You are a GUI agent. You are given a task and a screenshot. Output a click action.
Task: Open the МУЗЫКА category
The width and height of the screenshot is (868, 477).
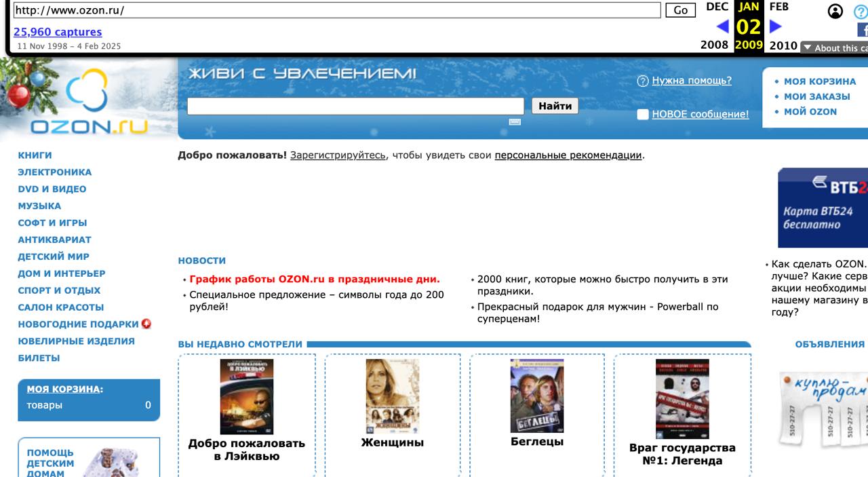pos(39,206)
